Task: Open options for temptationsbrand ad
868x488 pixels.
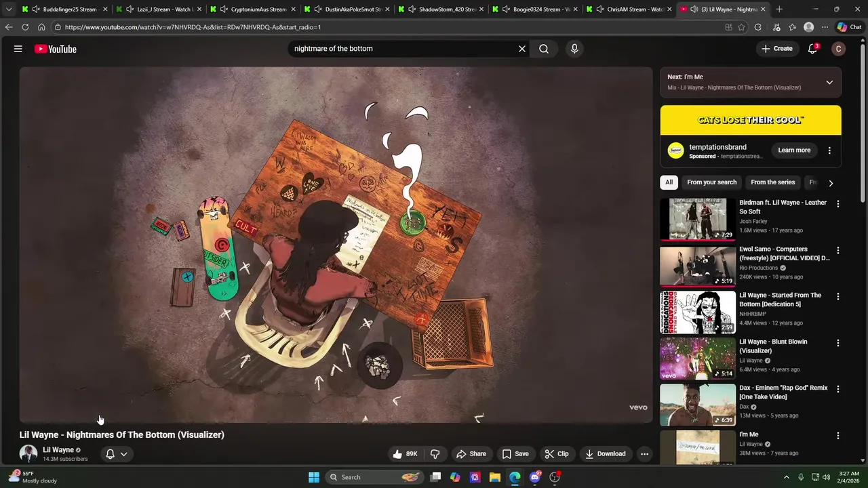Action: click(829, 150)
